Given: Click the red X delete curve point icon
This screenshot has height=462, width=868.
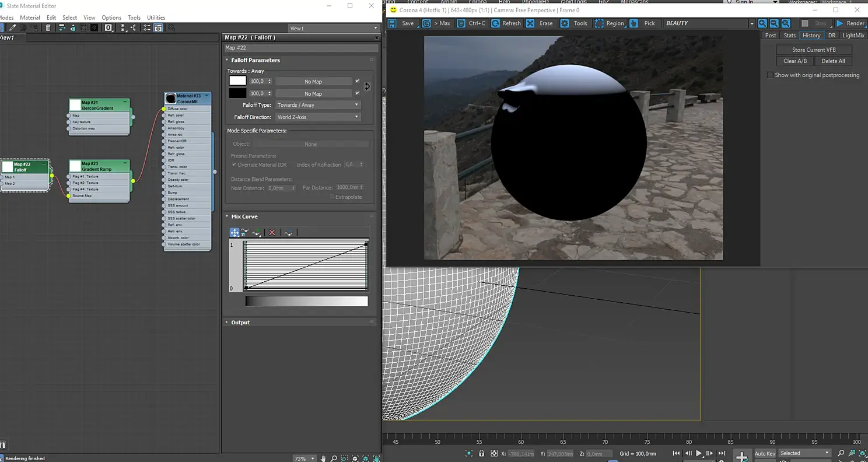Looking at the screenshot, I should click(272, 233).
